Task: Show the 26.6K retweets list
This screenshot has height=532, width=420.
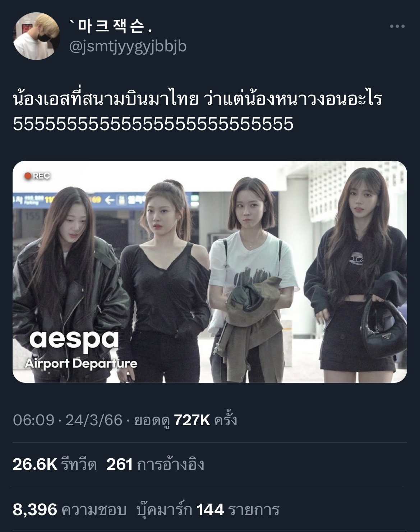Action: 55,464
